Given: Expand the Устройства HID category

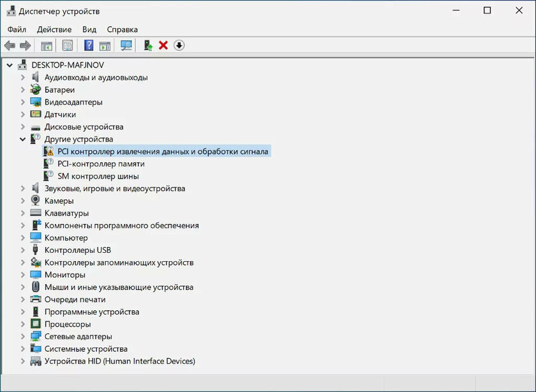Looking at the screenshot, I should (22, 361).
